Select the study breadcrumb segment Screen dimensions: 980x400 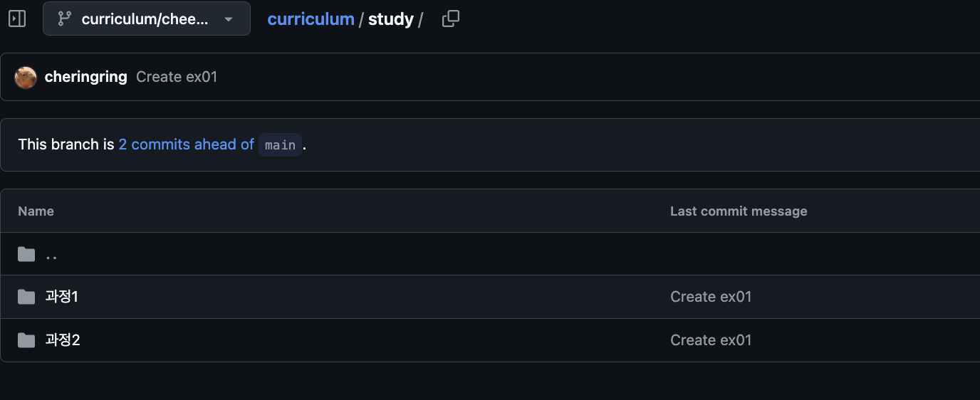(390, 19)
